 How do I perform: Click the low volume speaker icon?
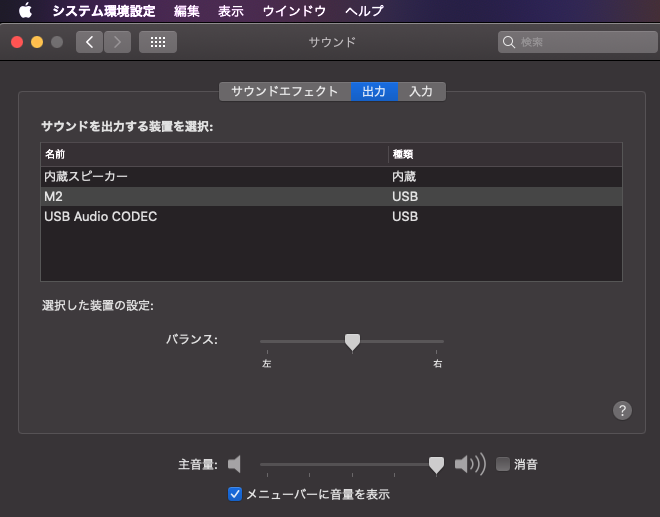coord(235,464)
